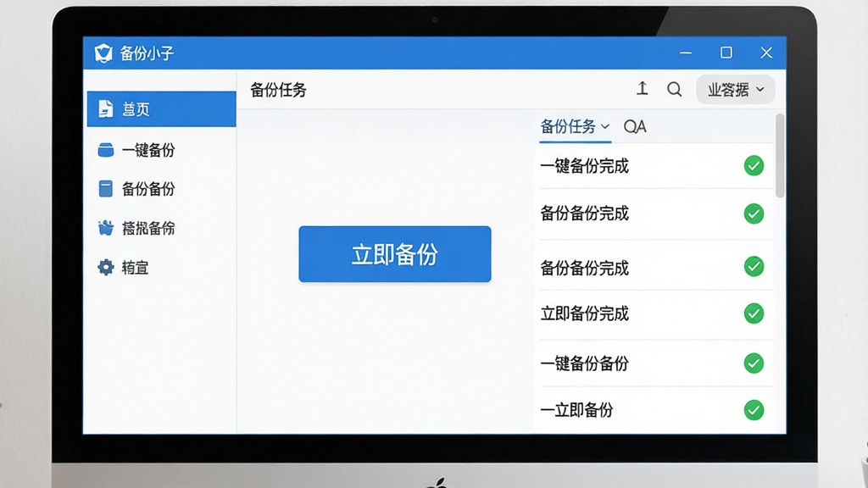Select the 备份任务 tab label
The width and height of the screenshot is (868, 488).
[568, 127]
